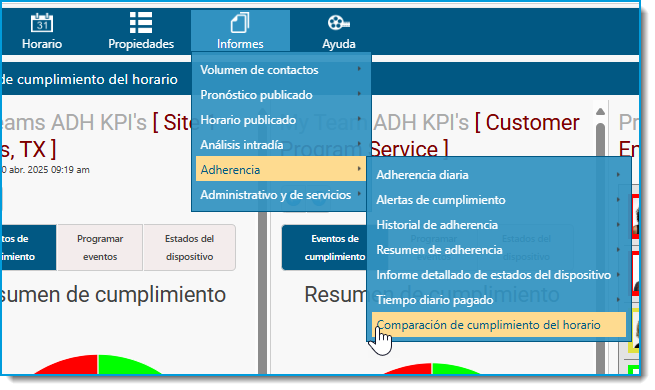This screenshot has width=655, height=390.
Task: Expand arrow beside Resumen de adherencia
Action: pyautogui.click(x=618, y=249)
